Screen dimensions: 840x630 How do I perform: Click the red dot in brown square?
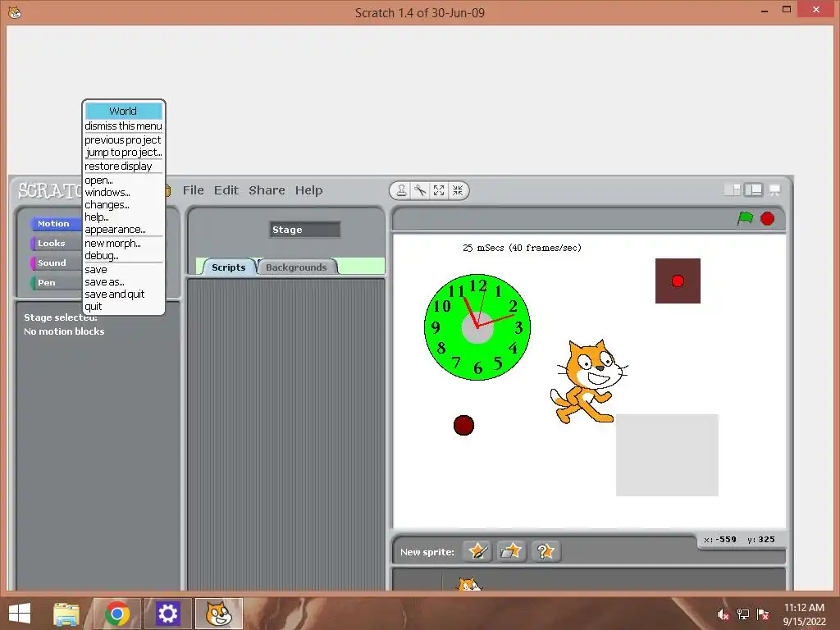678,281
